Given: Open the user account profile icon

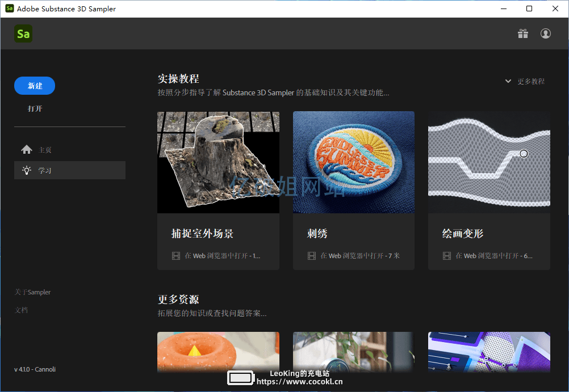Looking at the screenshot, I should tap(545, 33).
